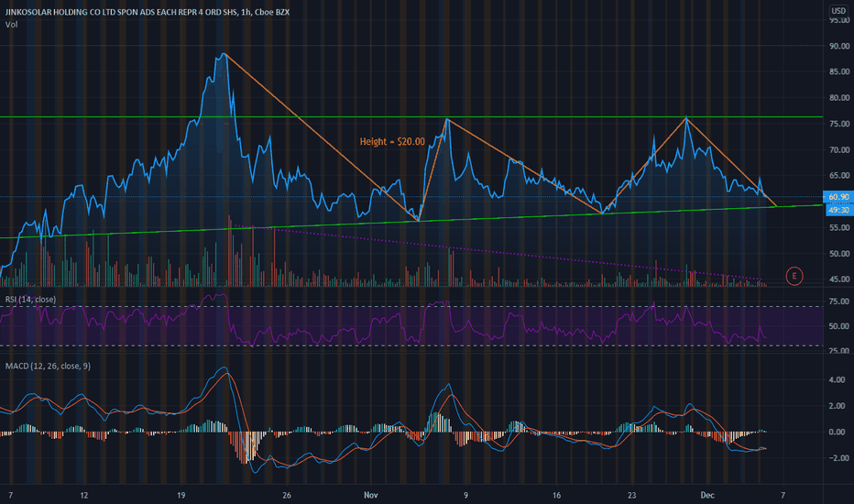Click the Vol indicator label
Image resolution: width=854 pixels, height=504 pixels.
pos(11,25)
